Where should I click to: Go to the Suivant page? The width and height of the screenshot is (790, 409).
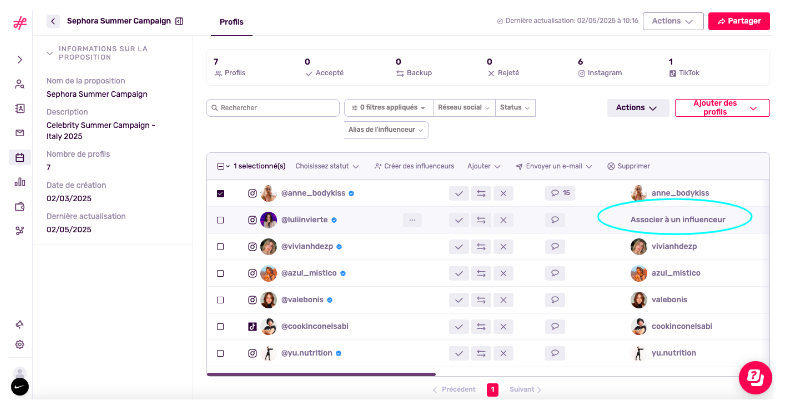click(525, 390)
